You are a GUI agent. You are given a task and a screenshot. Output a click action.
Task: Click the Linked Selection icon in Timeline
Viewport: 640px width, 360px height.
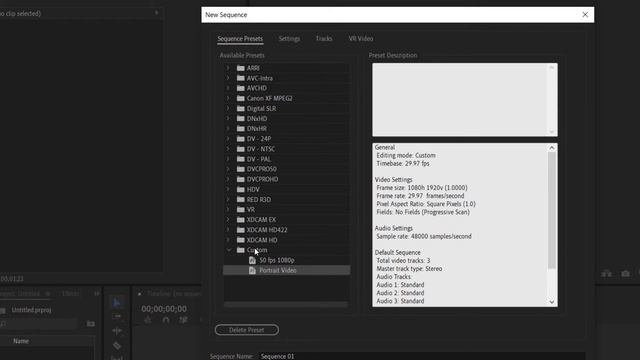[x=183, y=320]
